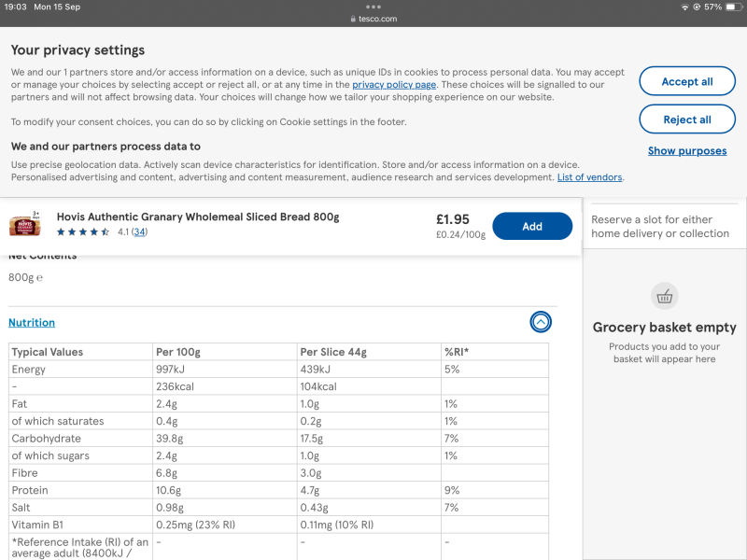Click the Nutrition section heading
The height and width of the screenshot is (560, 747).
(x=32, y=323)
